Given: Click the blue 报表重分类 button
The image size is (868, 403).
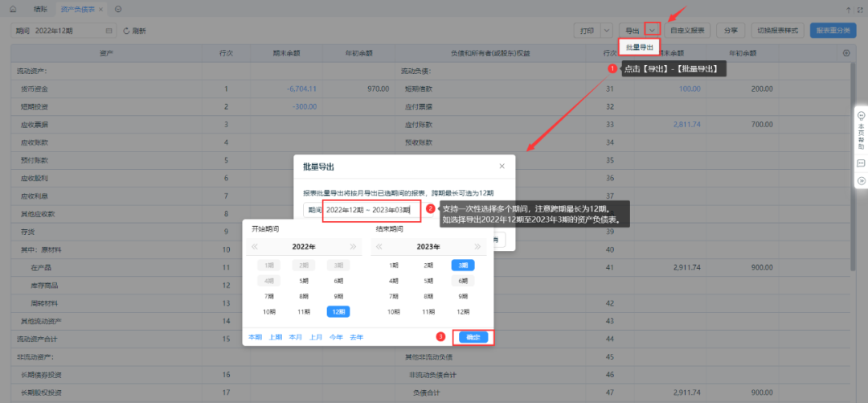Looking at the screenshot, I should [833, 31].
